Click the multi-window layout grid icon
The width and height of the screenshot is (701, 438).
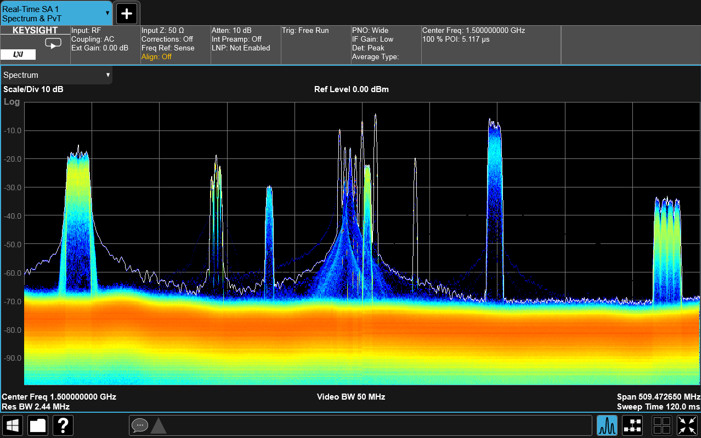(661, 425)
